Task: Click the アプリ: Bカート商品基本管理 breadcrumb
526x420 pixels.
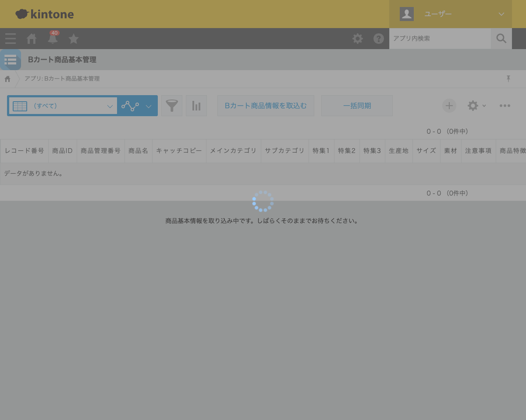Action: 62,78
